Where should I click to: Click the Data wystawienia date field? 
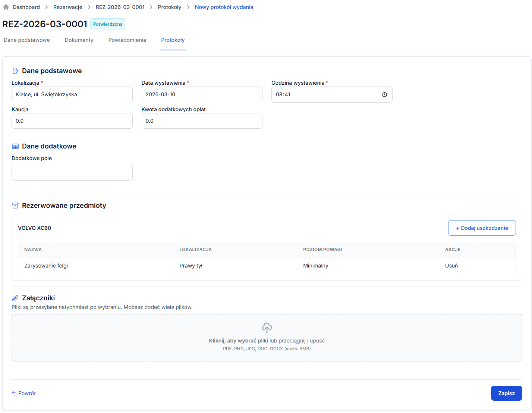[x=202, y=94]
